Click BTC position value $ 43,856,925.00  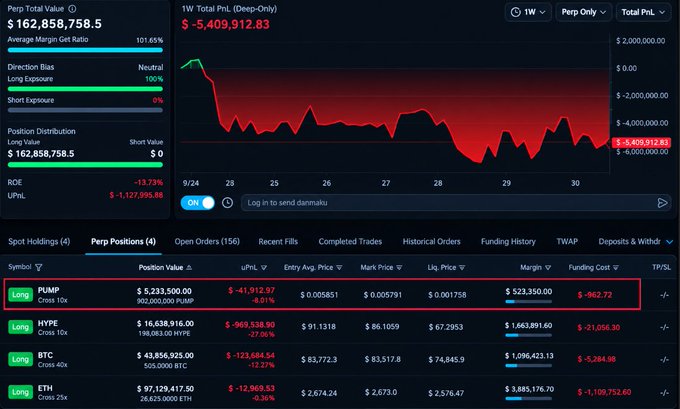point(165,356)
